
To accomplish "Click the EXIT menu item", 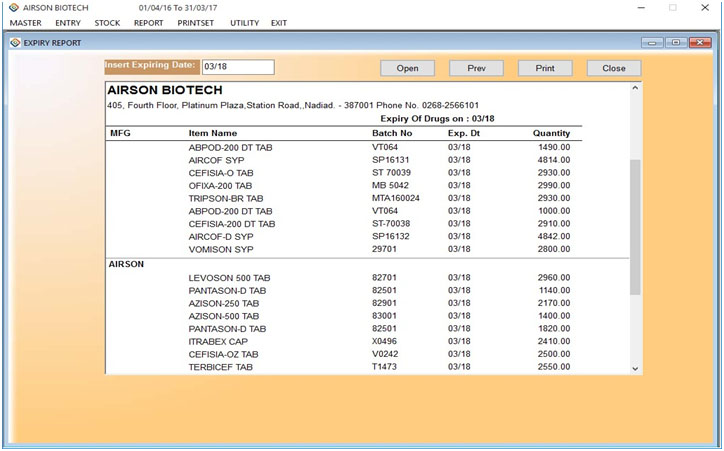I will [279, 22].
